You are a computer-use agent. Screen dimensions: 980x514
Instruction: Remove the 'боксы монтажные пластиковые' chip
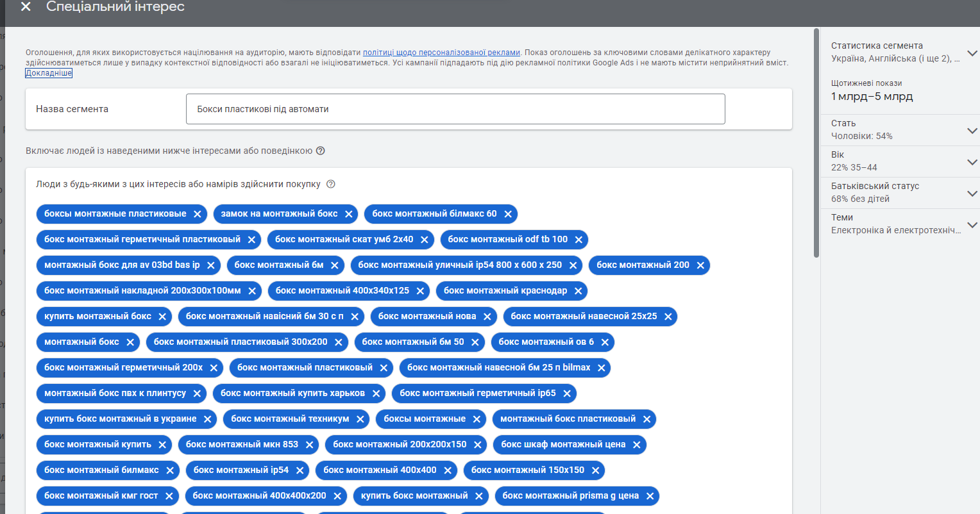[198, 214]
